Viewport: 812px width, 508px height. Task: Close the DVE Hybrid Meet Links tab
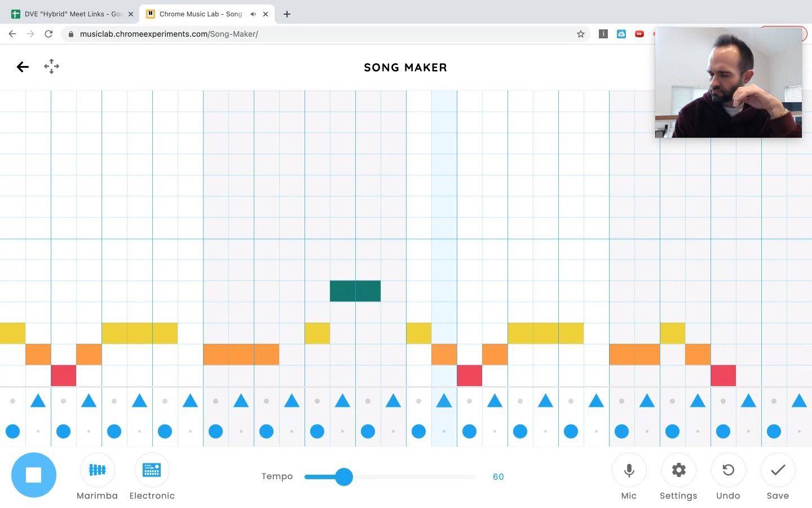[x=131, y=14]
